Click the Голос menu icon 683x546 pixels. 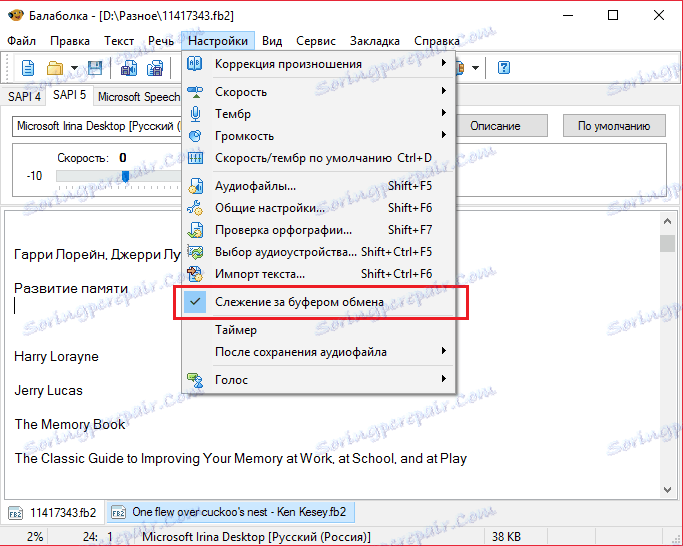pos(195,380)
